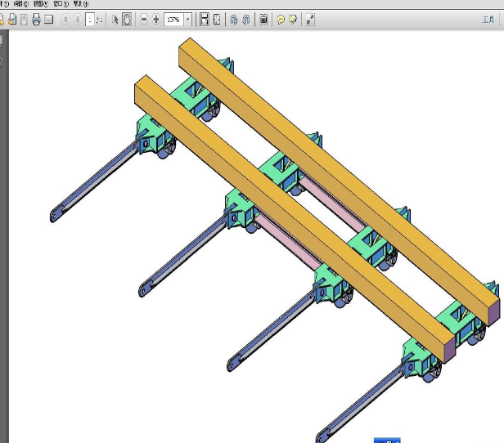The height and width of the screenshot is (443, 504).
Task: Go to next page with down arrow
Action: (78, 20)
